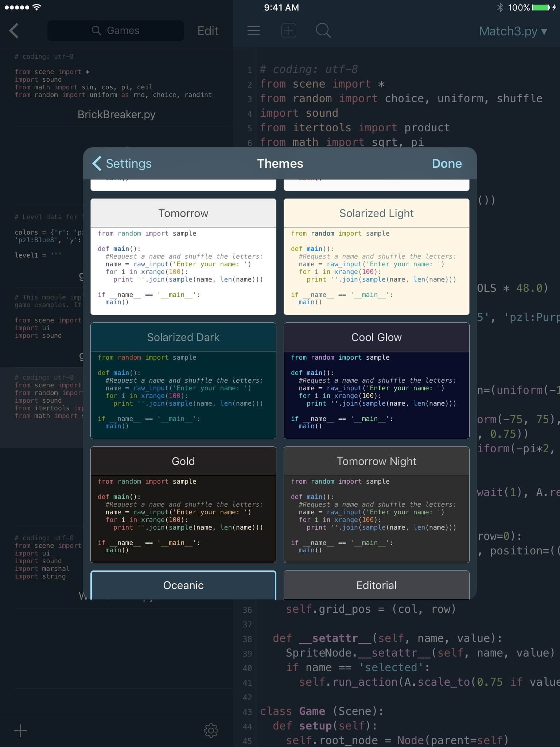Open the editor search magnifier icon
Screen dimensions: 560x747
click(323, 31)
